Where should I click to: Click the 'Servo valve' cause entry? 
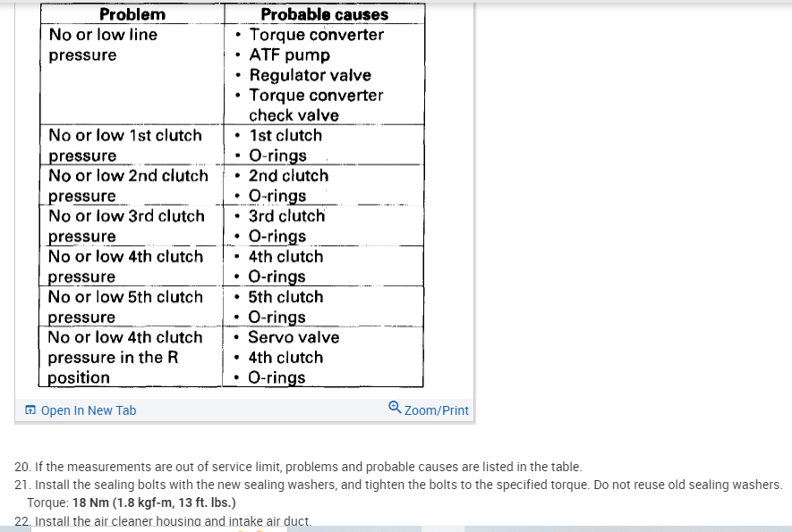[x=294, y=337]
